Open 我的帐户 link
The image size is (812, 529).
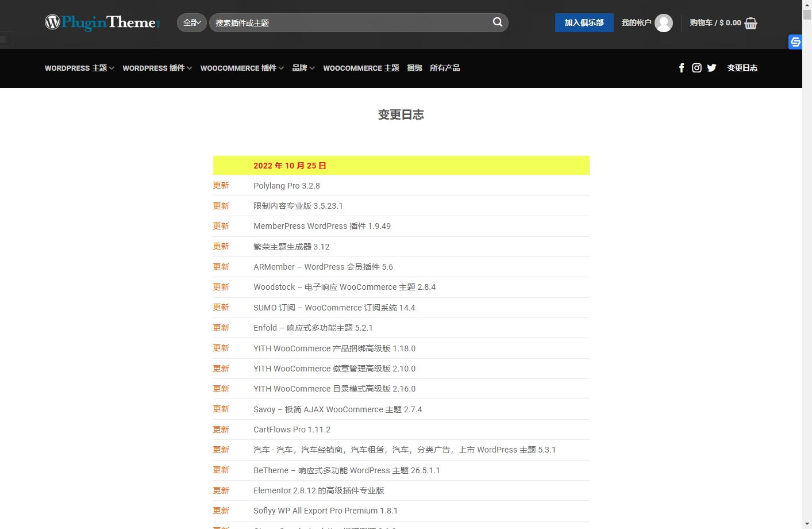coord(636,22)
